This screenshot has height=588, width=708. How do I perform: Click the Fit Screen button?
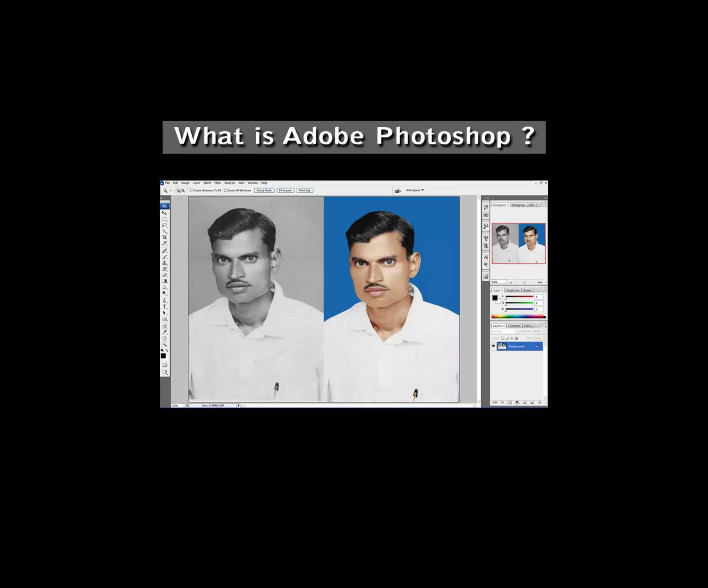(286, 190)
